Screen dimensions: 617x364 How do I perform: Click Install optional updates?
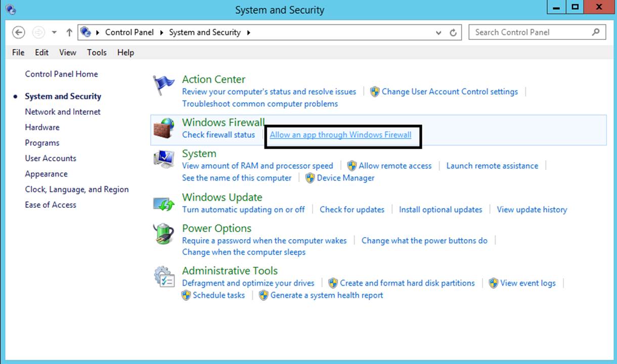440,209
